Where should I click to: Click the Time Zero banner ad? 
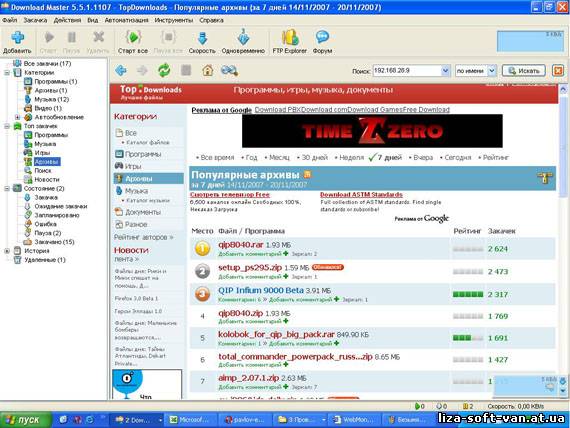click(x=372, y=131)
